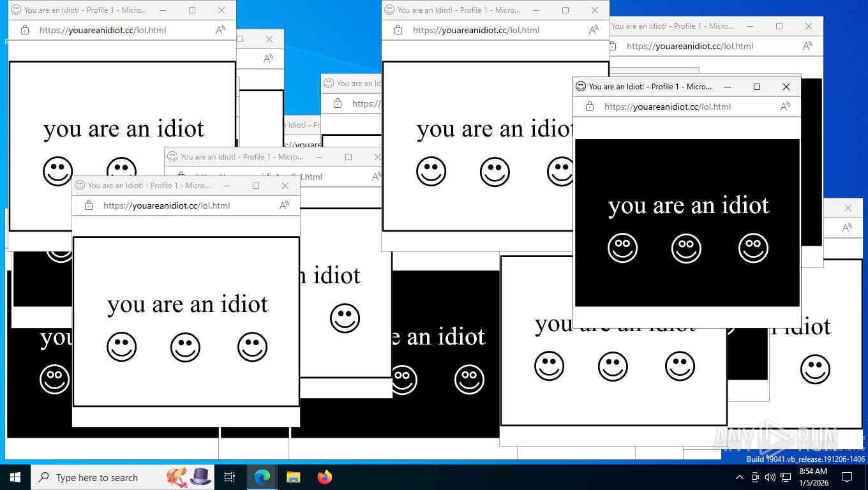Click Read aloud icon in the lower-left front white window
The height and width of the screenshot is (490, 868).
click(284, 205)
